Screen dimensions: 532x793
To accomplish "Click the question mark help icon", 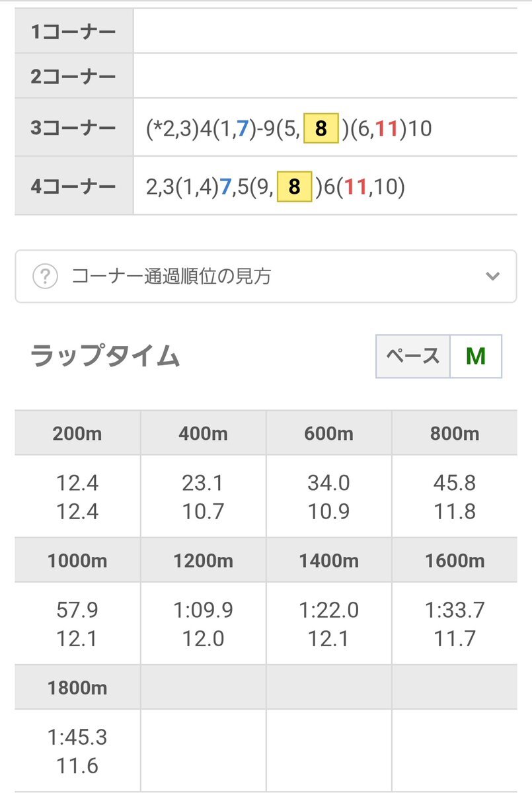I will pos(45,276).
